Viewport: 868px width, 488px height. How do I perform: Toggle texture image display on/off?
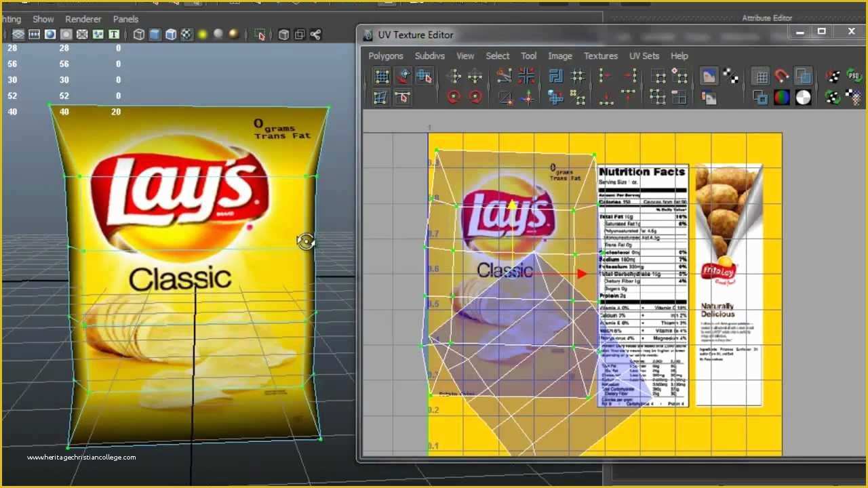coord(709,76)
